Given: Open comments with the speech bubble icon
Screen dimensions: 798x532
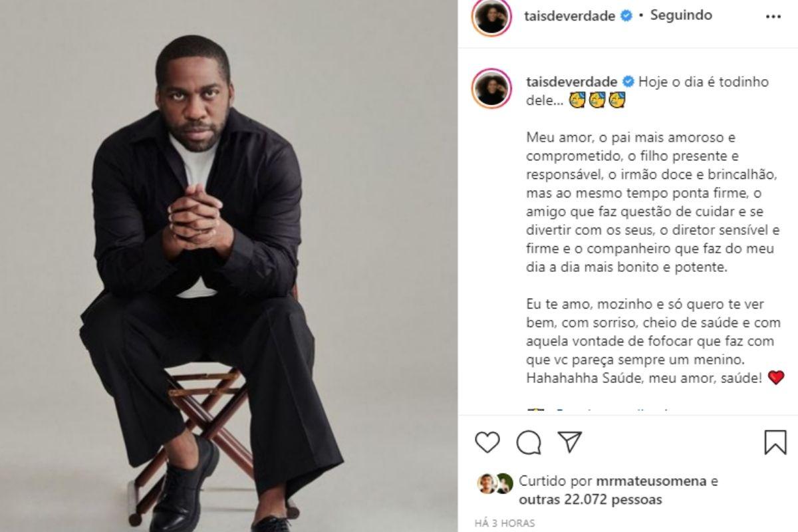Looking at the screenshot, I should [x=529, y=442].
